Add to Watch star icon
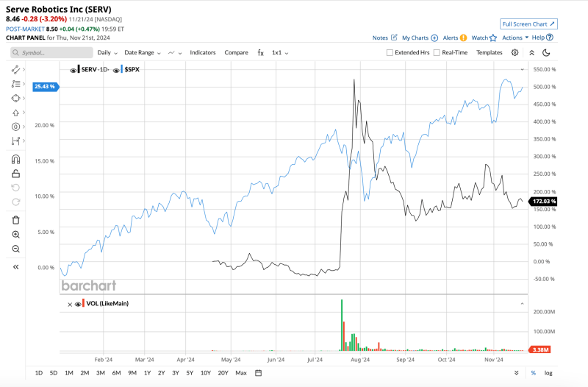The image size is (588, 387). 493,38
